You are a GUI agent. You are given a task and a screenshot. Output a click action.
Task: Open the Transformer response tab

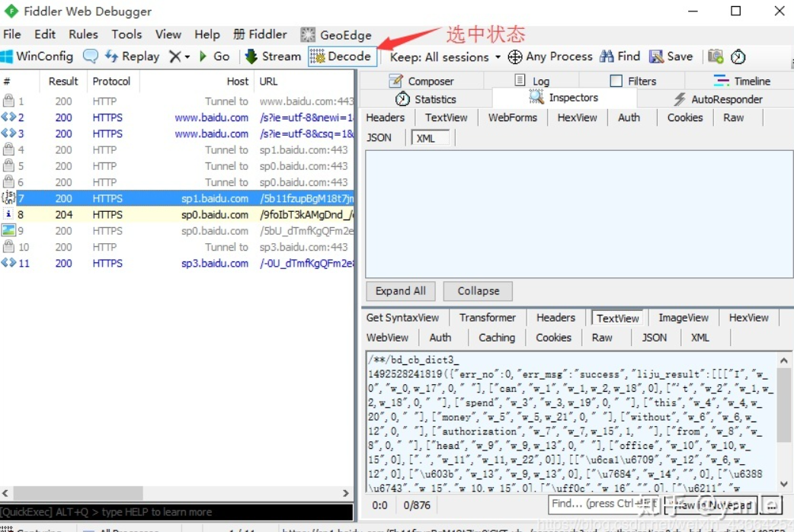[487, 318]
